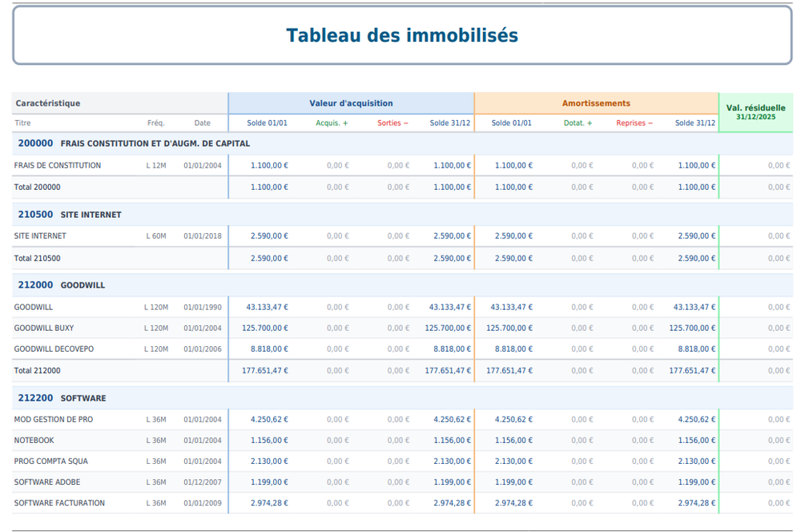Screen dimensions: 801x532
Task: Click 'Solde 31/12' under Amortissements
Action: (x=695, y=123)
